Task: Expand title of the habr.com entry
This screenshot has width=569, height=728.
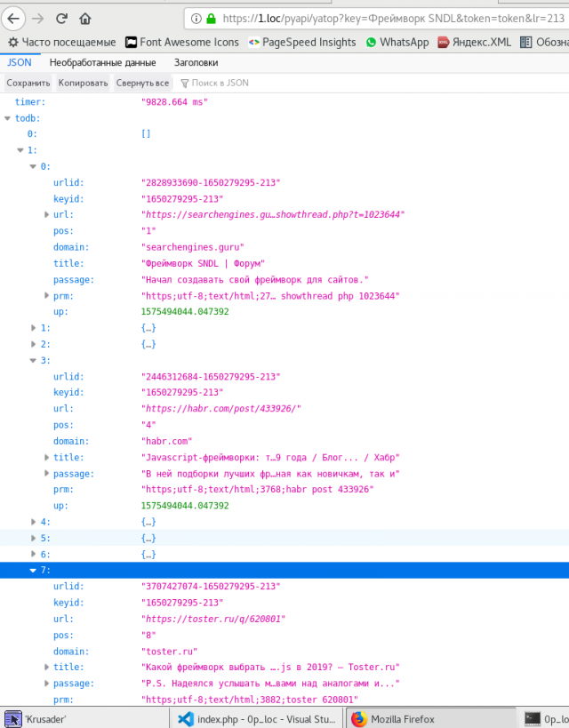Action: [x=46, y=458]
